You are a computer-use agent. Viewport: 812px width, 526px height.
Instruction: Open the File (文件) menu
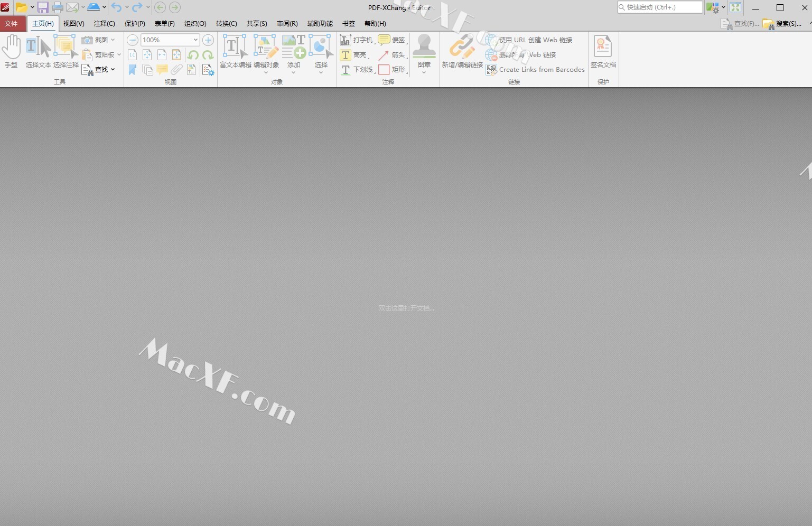(11, 23)
